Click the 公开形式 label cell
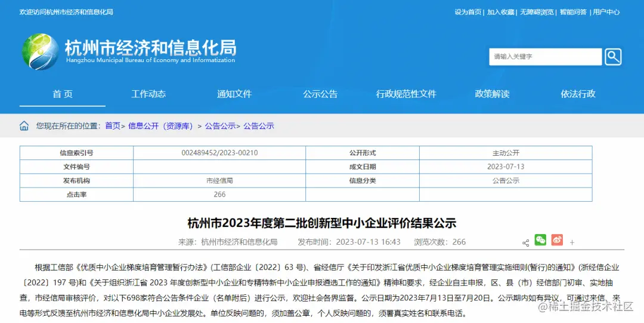Screen dimensions: 644x323 tap(363, 153)
